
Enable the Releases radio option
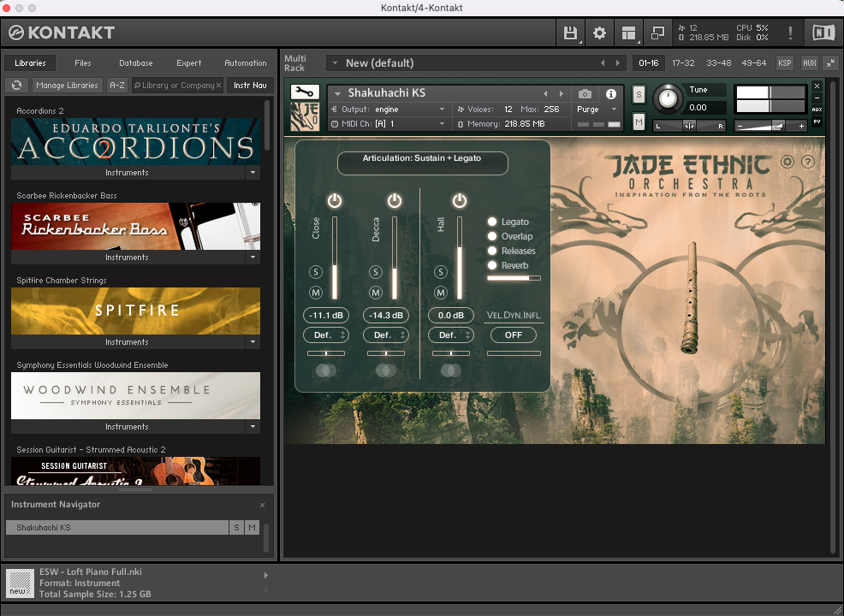(492, 251)
